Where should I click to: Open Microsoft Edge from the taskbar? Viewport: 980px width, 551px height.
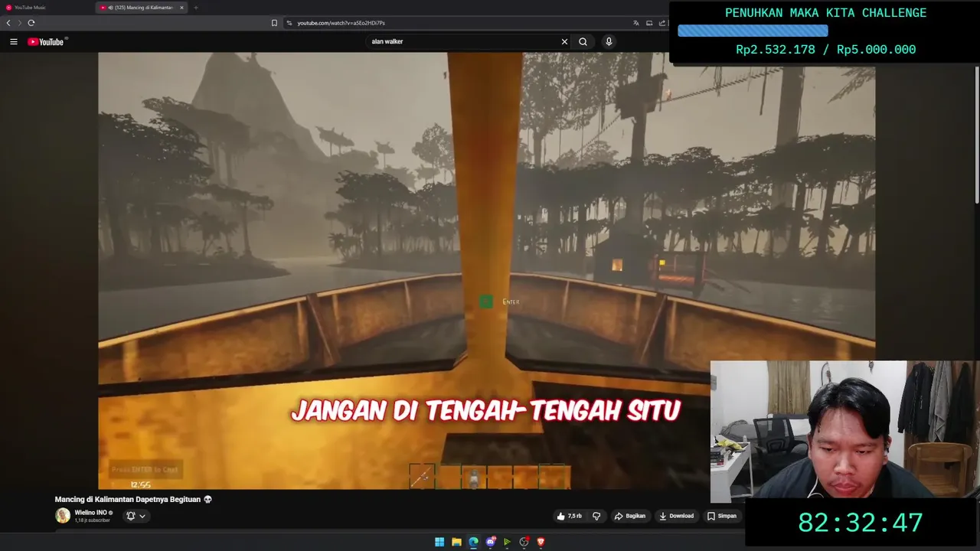[473, 542]
